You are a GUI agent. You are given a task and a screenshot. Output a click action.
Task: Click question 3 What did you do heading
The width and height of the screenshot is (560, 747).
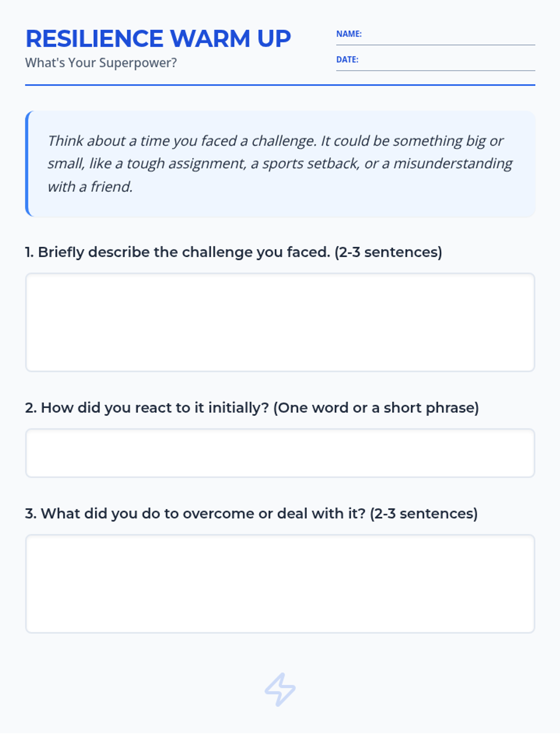(196, 514)
